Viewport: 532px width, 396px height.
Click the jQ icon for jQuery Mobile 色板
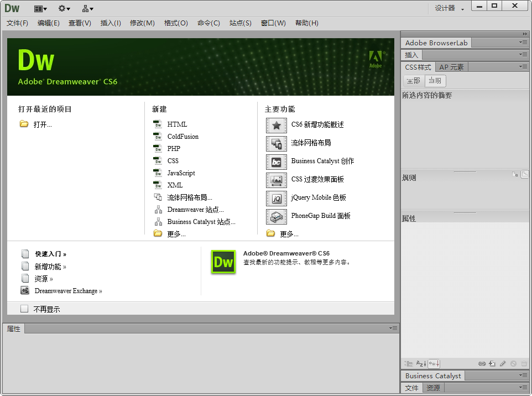(276, 199)
